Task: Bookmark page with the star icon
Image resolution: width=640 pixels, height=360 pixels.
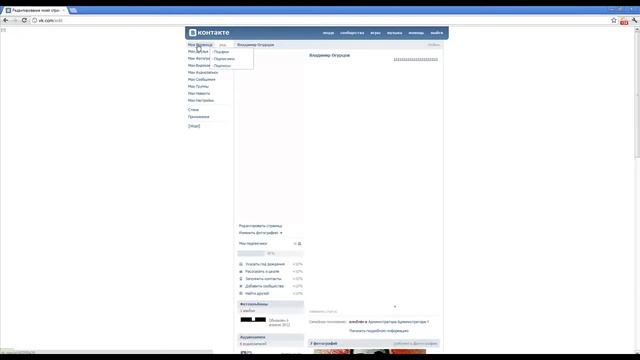Action: tap(613, 20)
